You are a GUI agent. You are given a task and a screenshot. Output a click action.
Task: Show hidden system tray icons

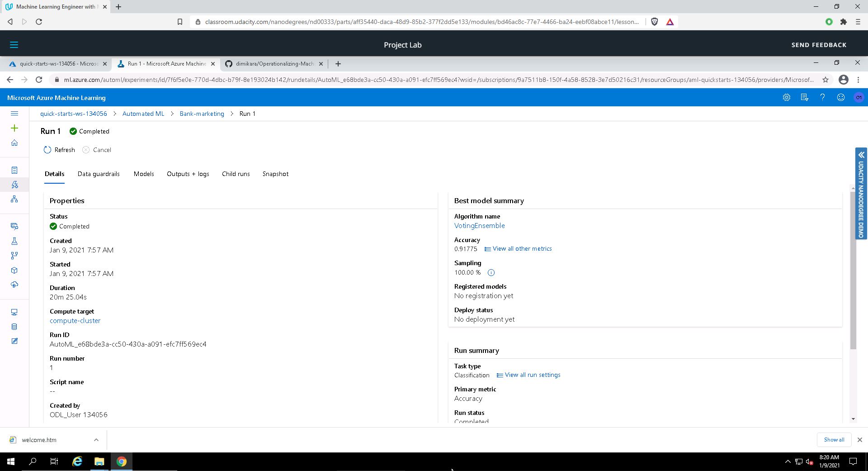(788, 461)
